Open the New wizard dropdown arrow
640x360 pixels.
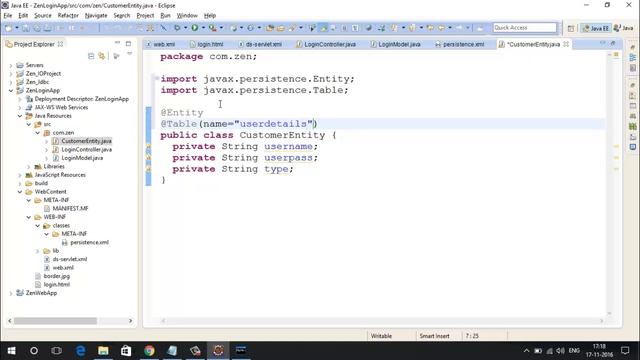[17, 28]
